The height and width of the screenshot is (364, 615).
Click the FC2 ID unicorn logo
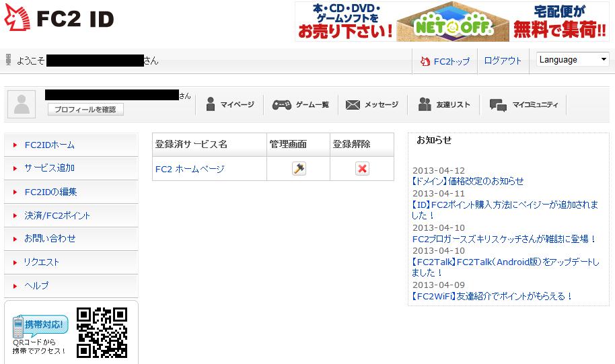17,17
